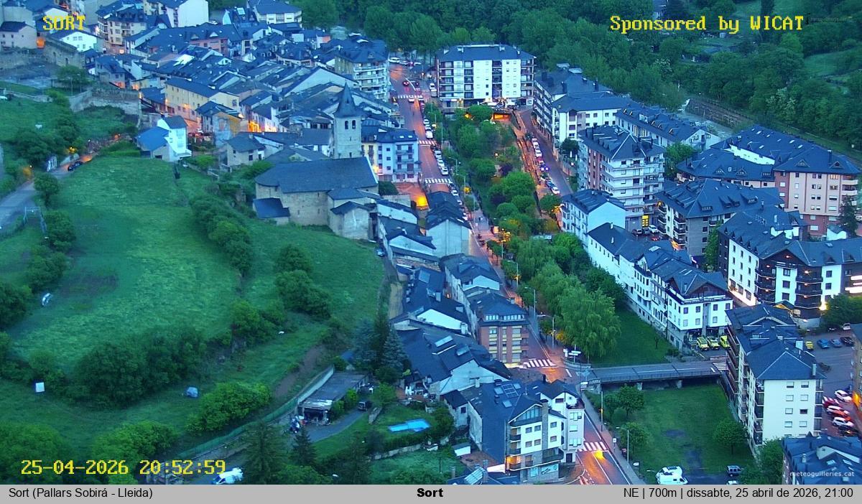
Task: Click the zebra crossing at bottom street
Action: 593,447
